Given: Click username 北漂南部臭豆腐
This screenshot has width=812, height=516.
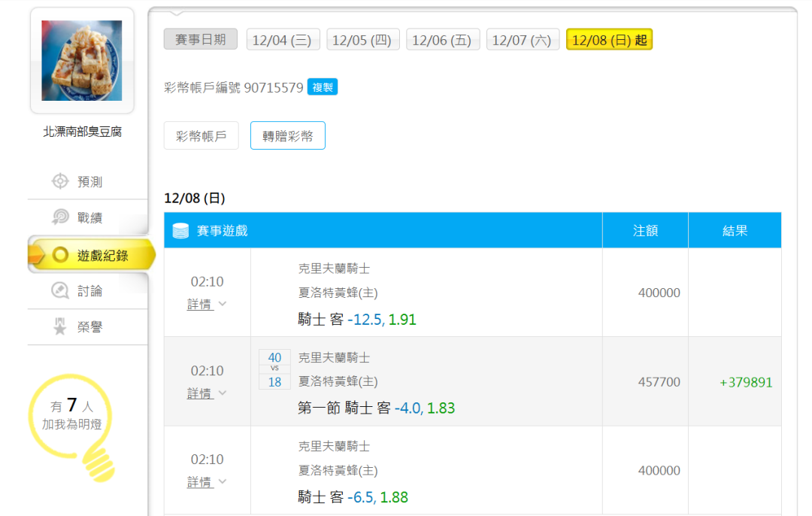Looking at the screenshot, I should coord(83,132).
